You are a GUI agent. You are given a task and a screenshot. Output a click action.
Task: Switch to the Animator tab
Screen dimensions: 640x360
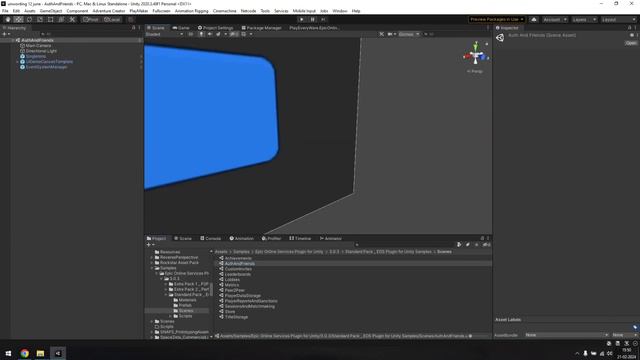pyautogui.click(x=331, y=238)
